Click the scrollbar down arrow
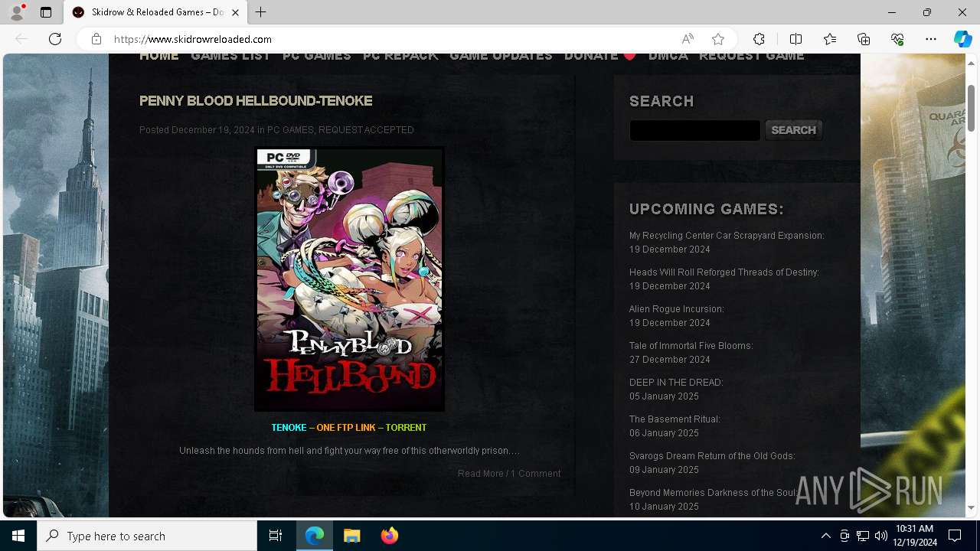The height and width of the screenshot is (551, 980). pyautogui.click(x=972, y=507)
